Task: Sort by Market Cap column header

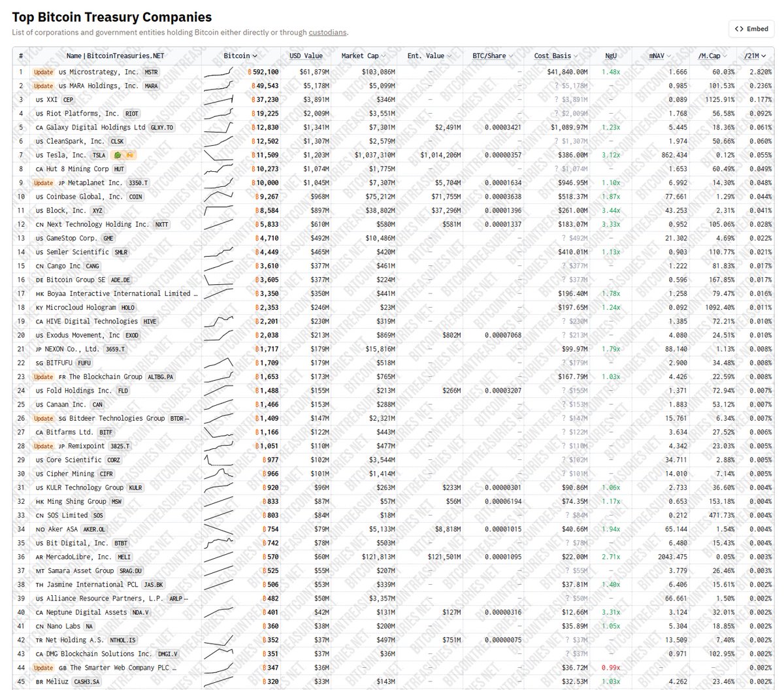Action: (364, 56)
